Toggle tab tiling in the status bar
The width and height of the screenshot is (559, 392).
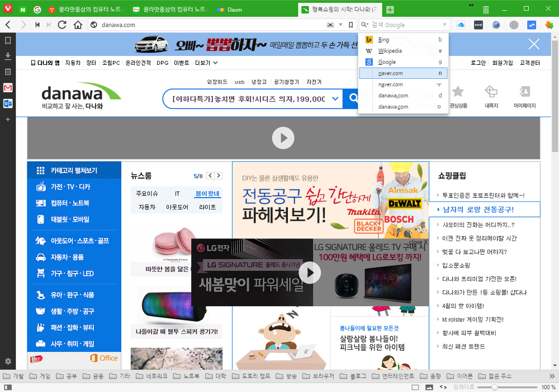pyautogui.click(x=415, y=387)
